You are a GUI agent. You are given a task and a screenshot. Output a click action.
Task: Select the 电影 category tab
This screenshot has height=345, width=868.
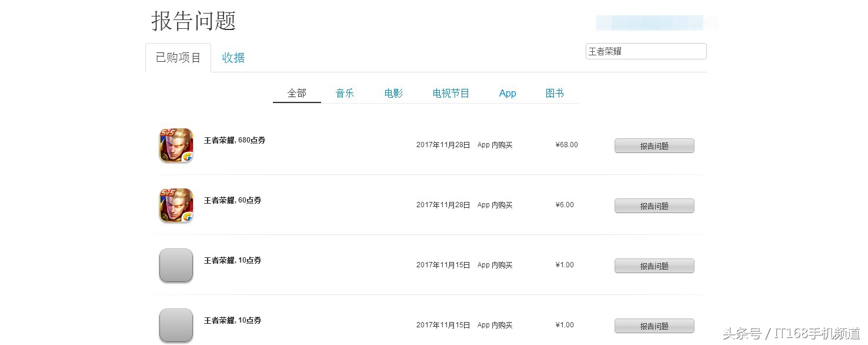pyautogui.click(x=393, y=93)
